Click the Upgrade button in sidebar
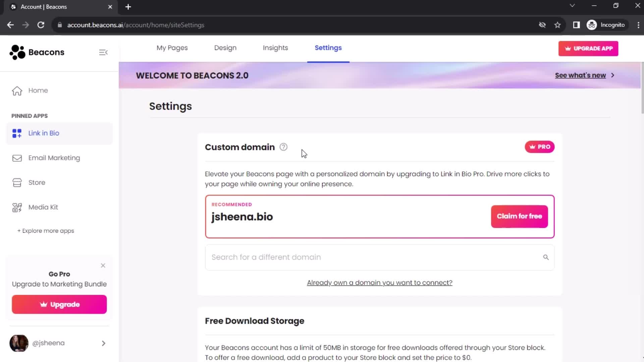This screenshot has height=362, width=644. 59,304
